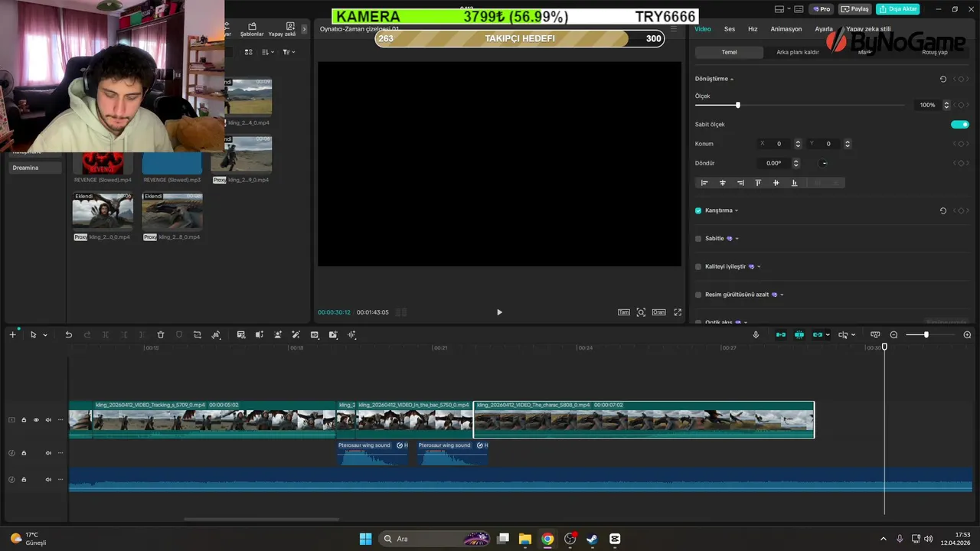Image resolution: width=980 pixels, height=551 pixels.
Task: Expand the Sabitle options arrow
Action: 737,239
